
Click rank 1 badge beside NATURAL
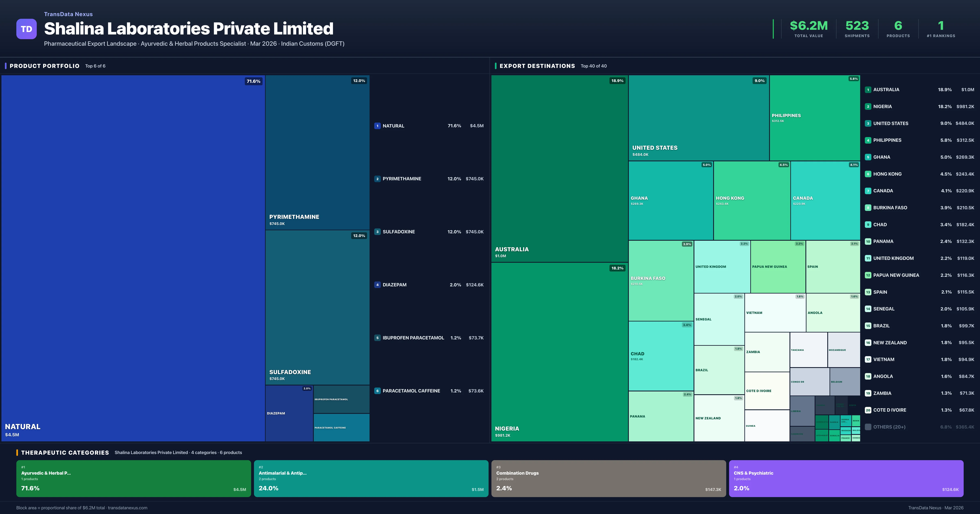[377, 126]
